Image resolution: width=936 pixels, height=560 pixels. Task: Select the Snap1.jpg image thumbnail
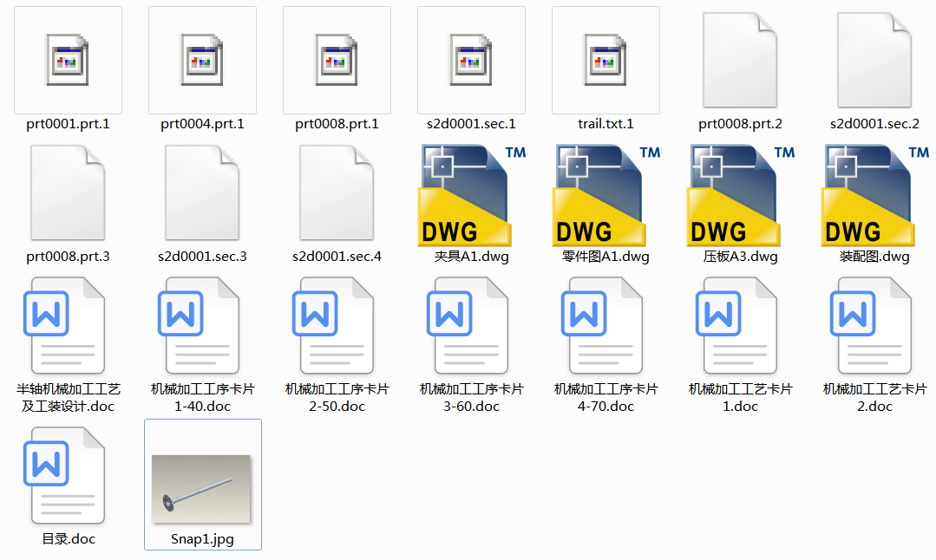201,489
